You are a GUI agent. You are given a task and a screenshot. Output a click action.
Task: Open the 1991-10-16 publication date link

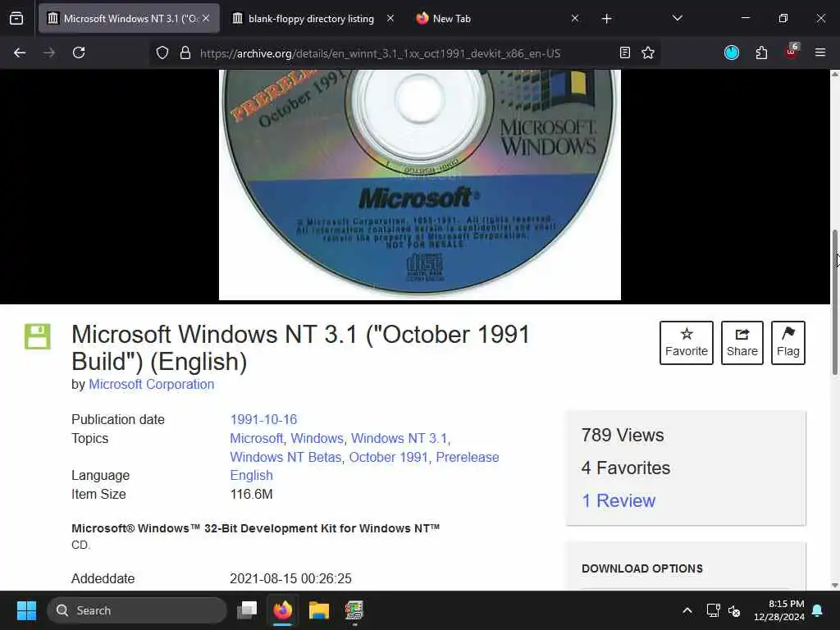(263, 419)
